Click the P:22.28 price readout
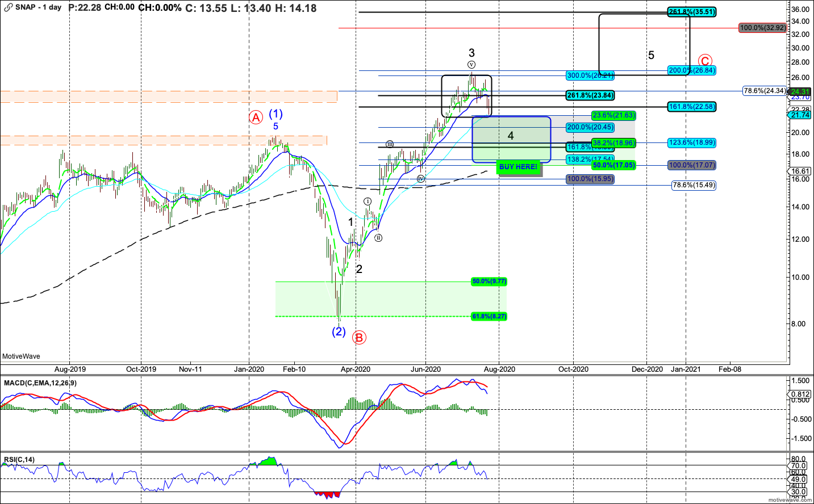814x504 pixels. click(85, 7)
